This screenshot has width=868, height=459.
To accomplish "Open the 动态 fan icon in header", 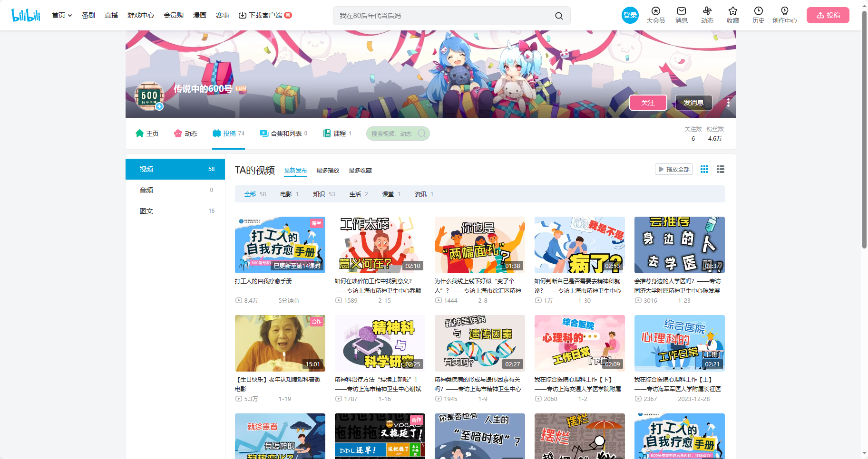I will [x=707, y=15].
